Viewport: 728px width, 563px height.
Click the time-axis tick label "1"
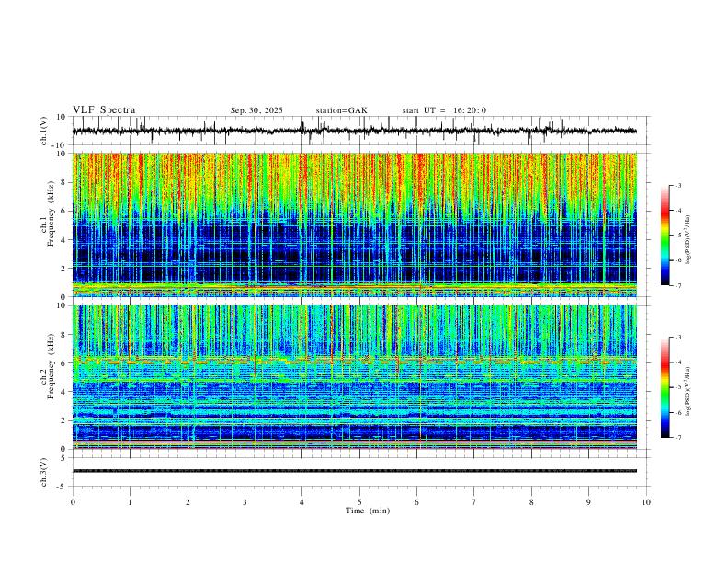tap(130, 502)
